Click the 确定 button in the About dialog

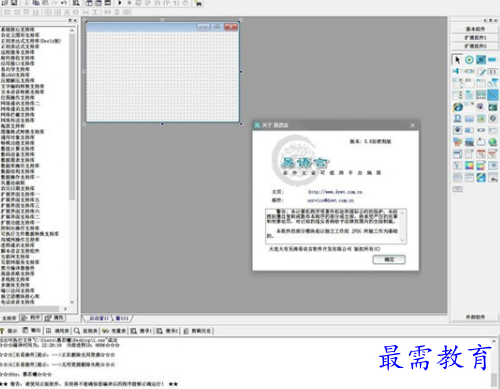tap(389, 259)
